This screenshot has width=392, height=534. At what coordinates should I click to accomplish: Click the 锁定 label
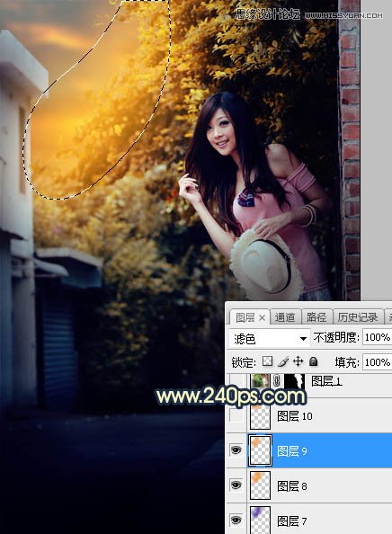(243, 362)
